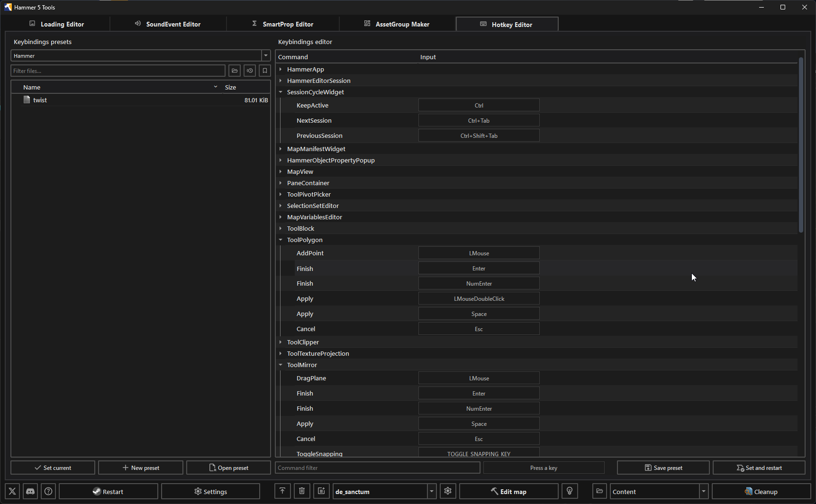Expand the ToolClipper command group
This screenshot has width=816, height=504.
(x=281, y=342)
